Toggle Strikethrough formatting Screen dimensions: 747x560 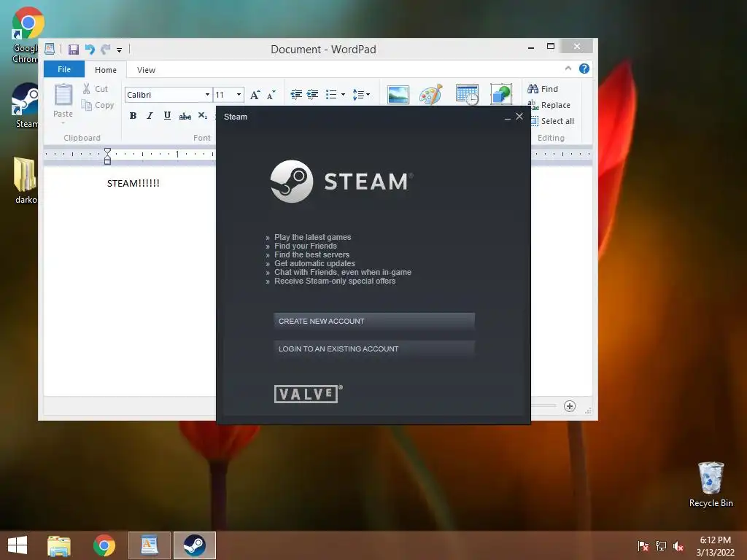click(x=185, y=116)
